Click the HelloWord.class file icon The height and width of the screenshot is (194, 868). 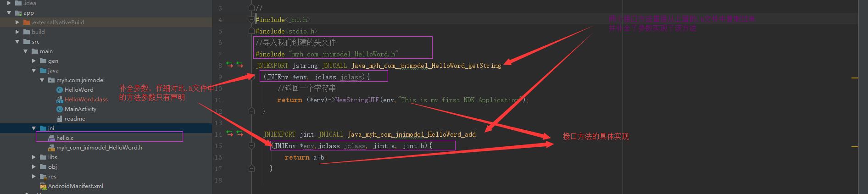pyautogui.click(x=60, y=100)
